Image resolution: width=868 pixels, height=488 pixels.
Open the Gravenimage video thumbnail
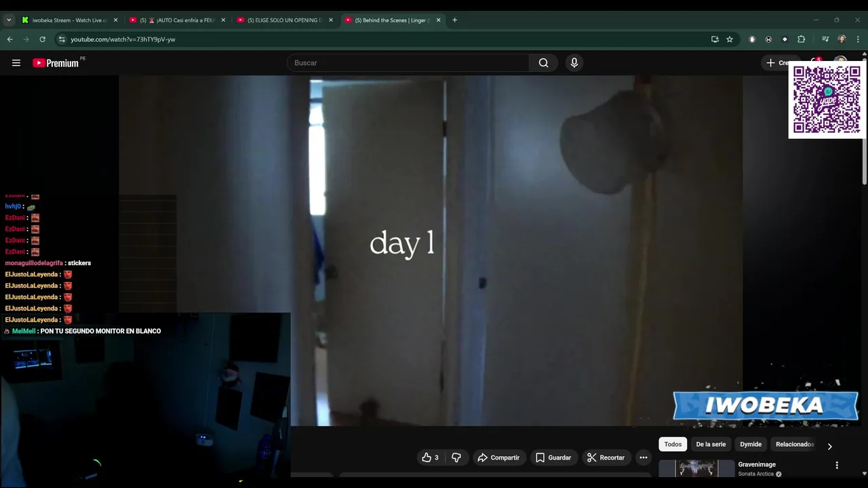point(696,468)
